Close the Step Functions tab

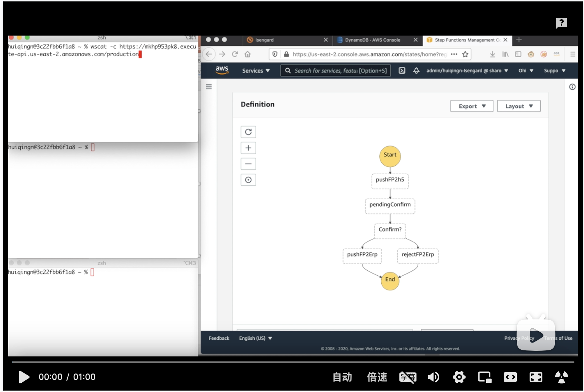(x=505, y=40)
